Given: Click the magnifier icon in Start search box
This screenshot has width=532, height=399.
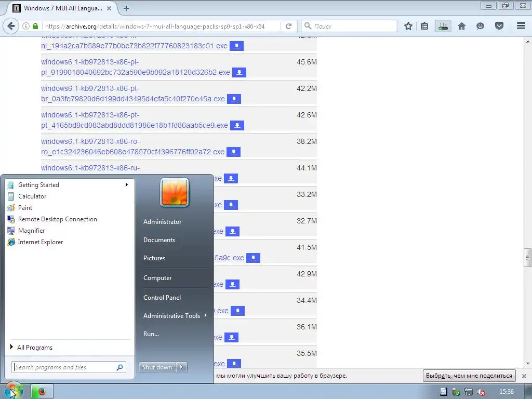Looking at the screenshot, I should [x=120, y=367].
